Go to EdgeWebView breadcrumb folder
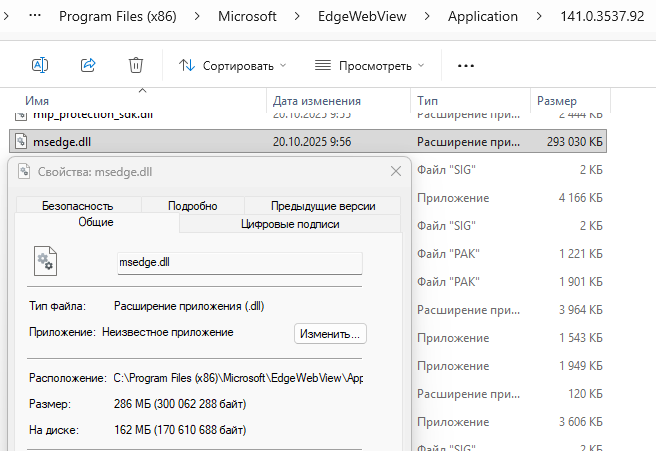Image resolution: width=656 pixels, height=451 pixels. 362,16
